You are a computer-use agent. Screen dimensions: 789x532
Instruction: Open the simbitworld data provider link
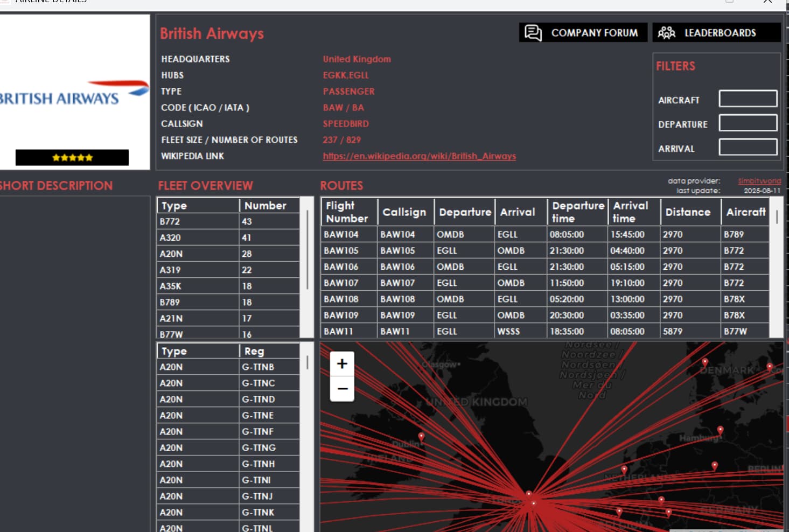tap(759, 181)
